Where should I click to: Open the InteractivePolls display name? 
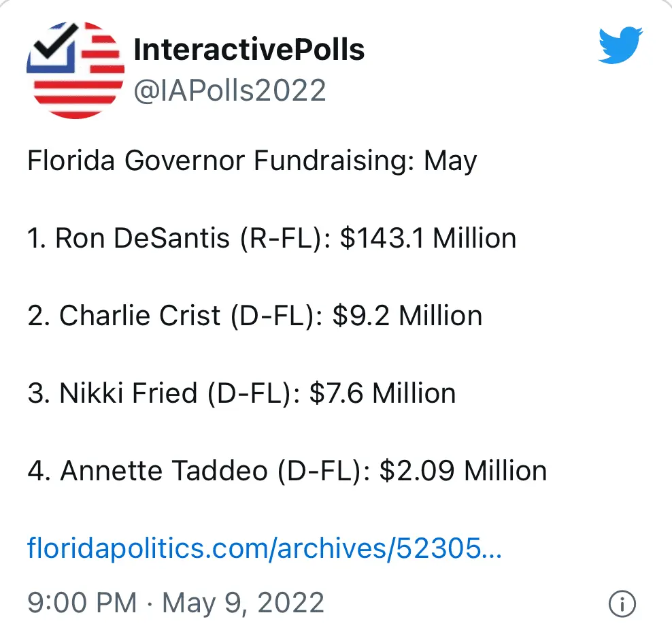click(x=249, y=50)
